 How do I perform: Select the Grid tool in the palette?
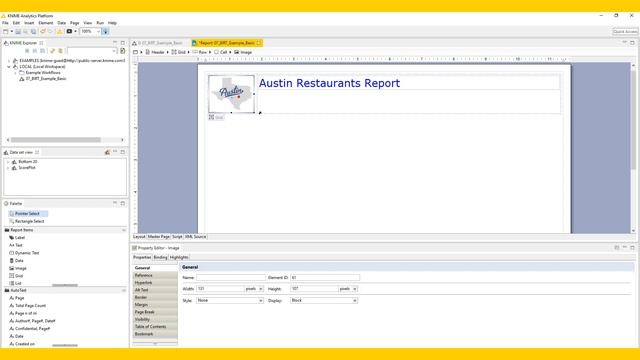pyautogui.click(x=16, y=276)
